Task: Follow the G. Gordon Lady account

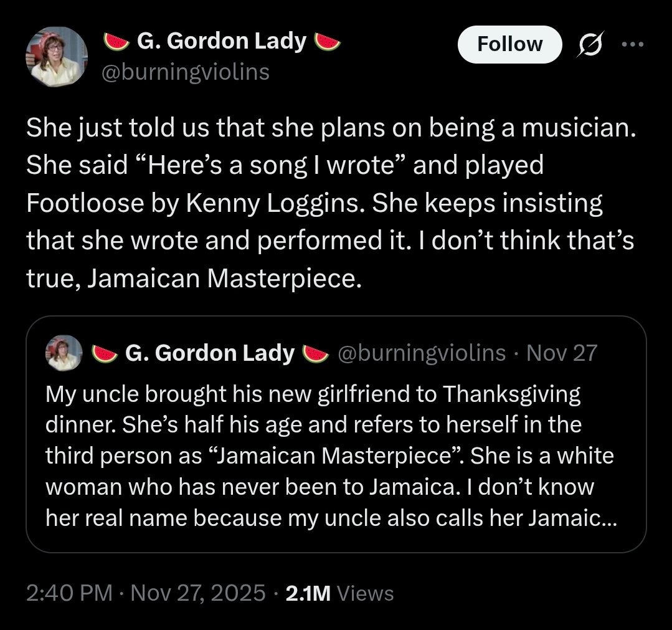Action: tap(509, 44)
